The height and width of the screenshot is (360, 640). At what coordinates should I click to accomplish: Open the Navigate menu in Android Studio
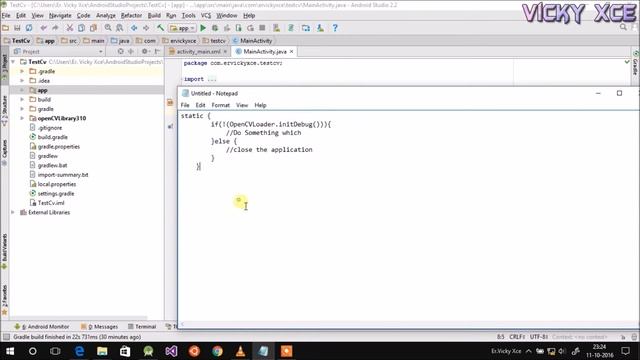point(60,16)
